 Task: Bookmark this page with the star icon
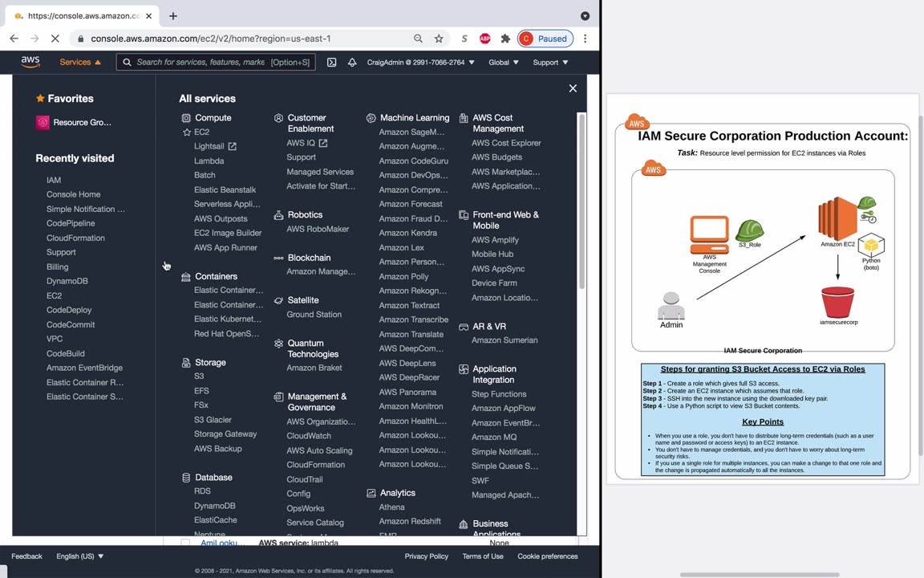pos(439,39)
